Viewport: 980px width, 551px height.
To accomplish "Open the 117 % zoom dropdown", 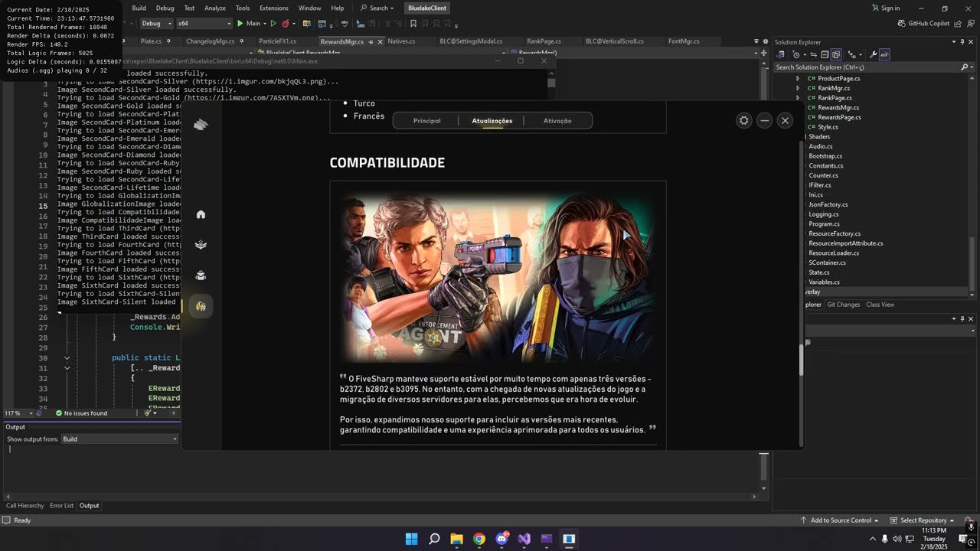I will (x=17, y=413).
